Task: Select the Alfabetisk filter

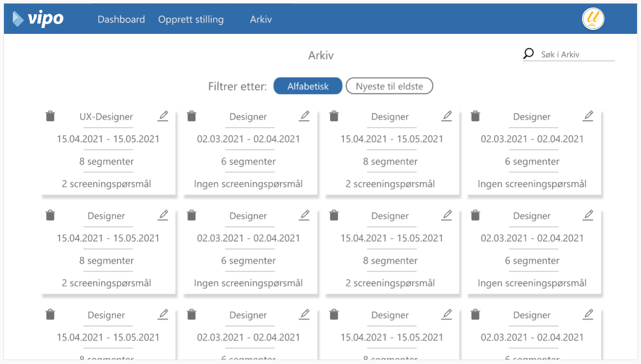Action: point(308,86)
